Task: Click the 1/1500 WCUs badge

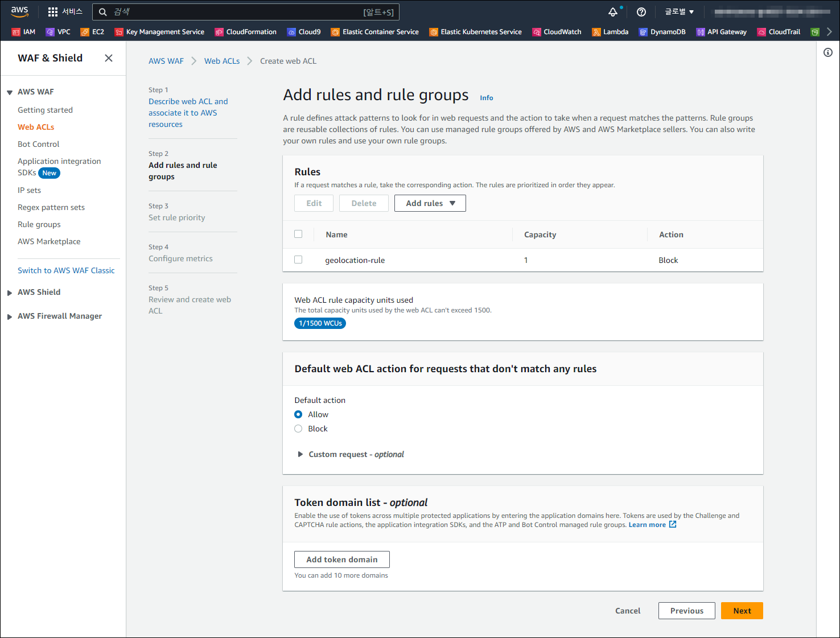Action: [320, 323]
